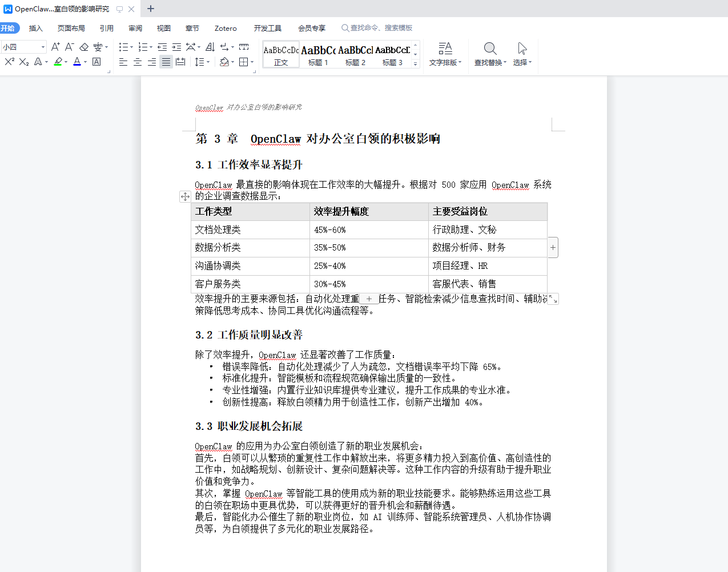Switch to the 章节 tab
This screenshot has height=572, width=728.
pos(192,28)
